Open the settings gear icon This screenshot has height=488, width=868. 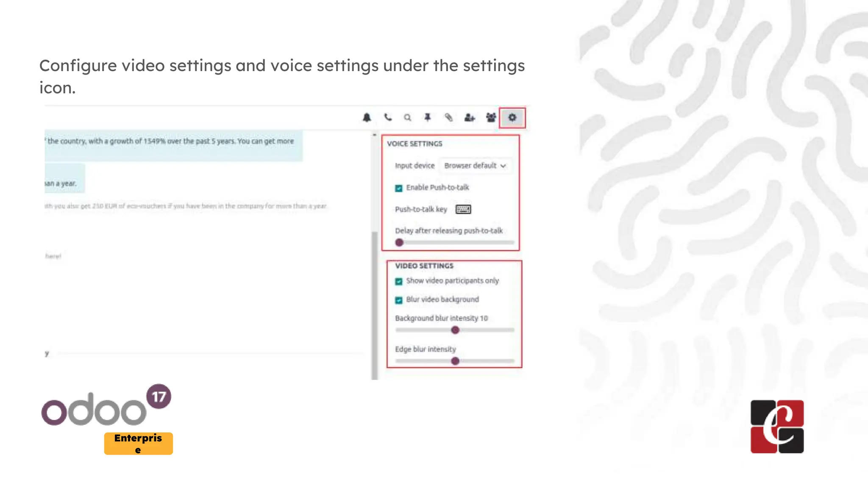(512, 117)
